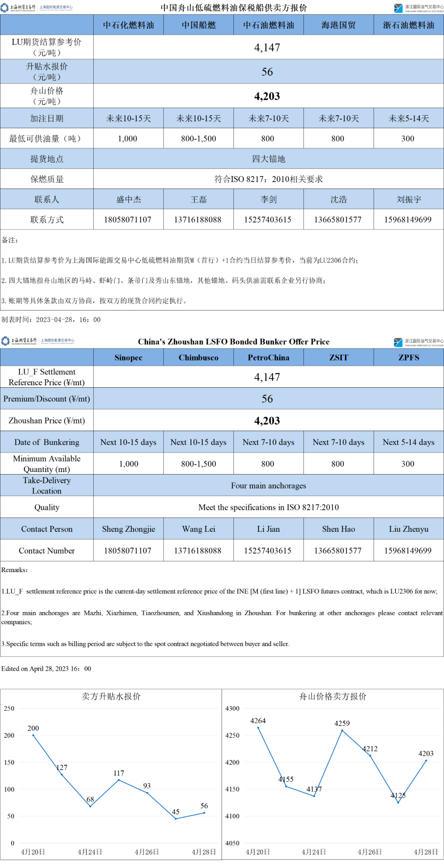
Task: Select the row label 最低可供油量（吨）
Action: click(x=47, y=139)
